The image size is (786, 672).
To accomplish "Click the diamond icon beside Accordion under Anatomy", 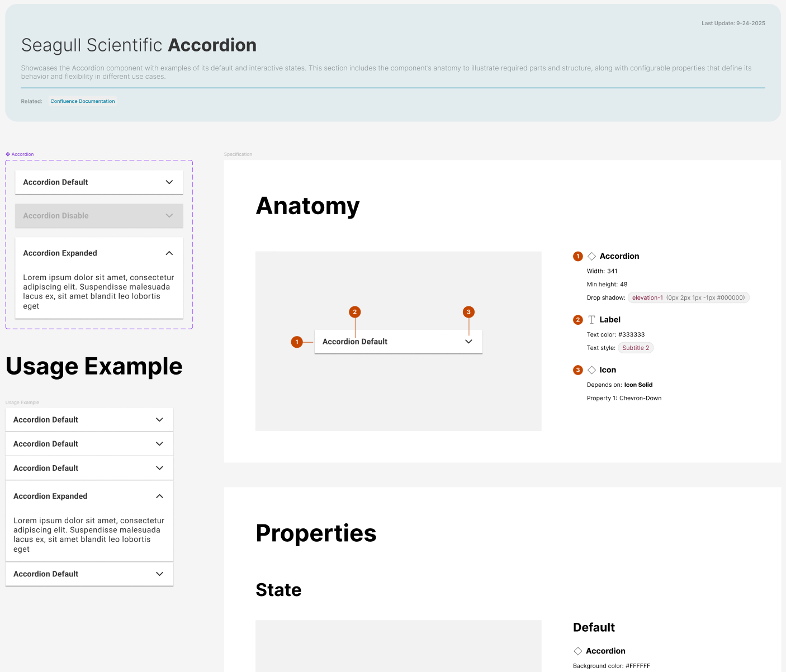I will pyautogui.click(x=591, y=256).
